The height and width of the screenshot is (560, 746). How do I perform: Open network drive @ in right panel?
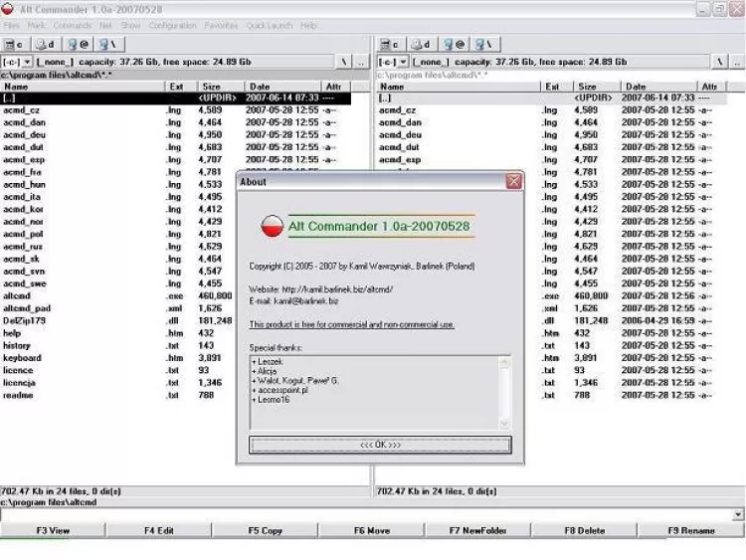click(455, 44)
